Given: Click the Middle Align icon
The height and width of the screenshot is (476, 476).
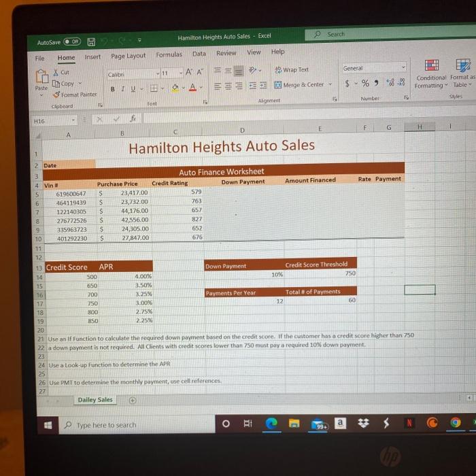Looking at the screenshot, I should coord(228,71).
